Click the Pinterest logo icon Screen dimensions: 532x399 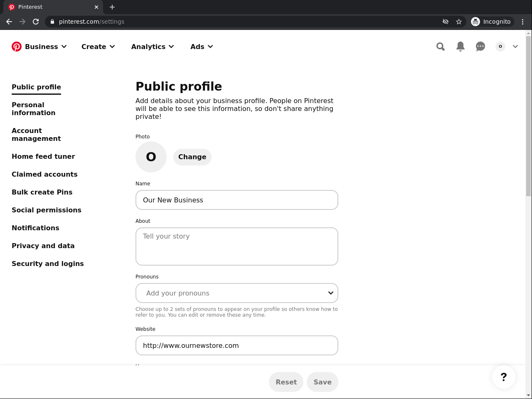(x=17, y=47)
